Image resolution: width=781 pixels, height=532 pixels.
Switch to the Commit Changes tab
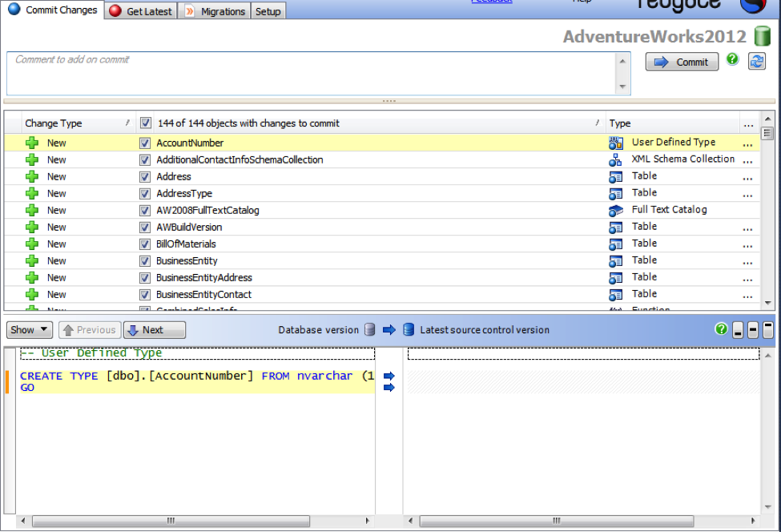point(52,10)
